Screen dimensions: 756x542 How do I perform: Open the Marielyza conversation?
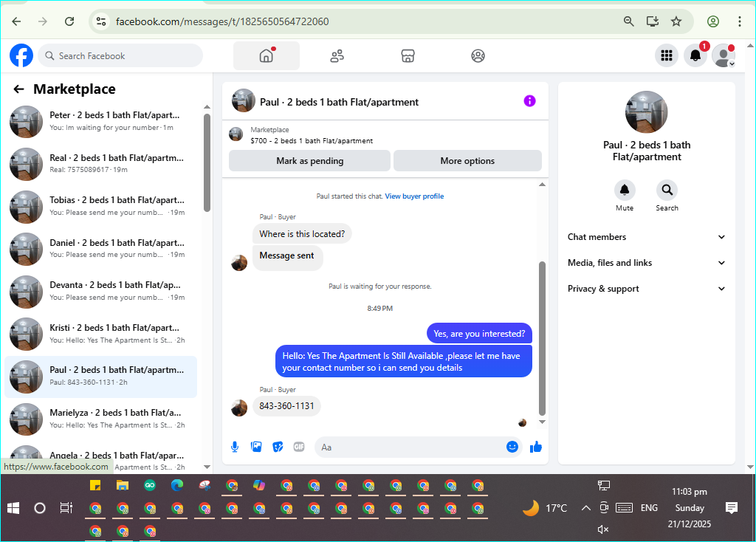click(100, 419)
